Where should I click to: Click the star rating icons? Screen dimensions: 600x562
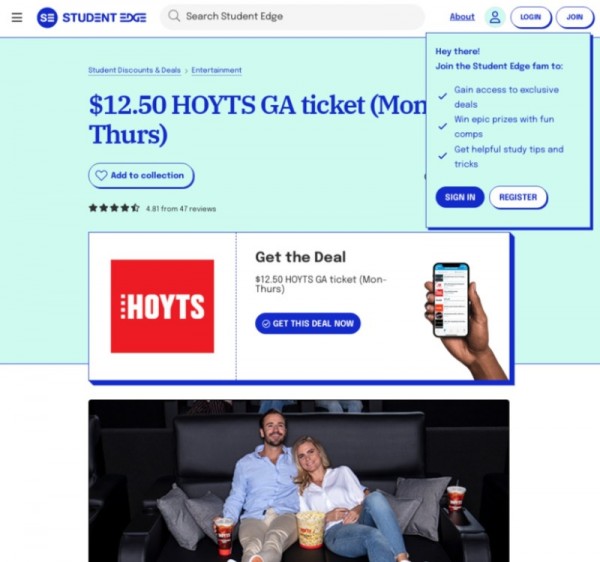tap(114, 208)
